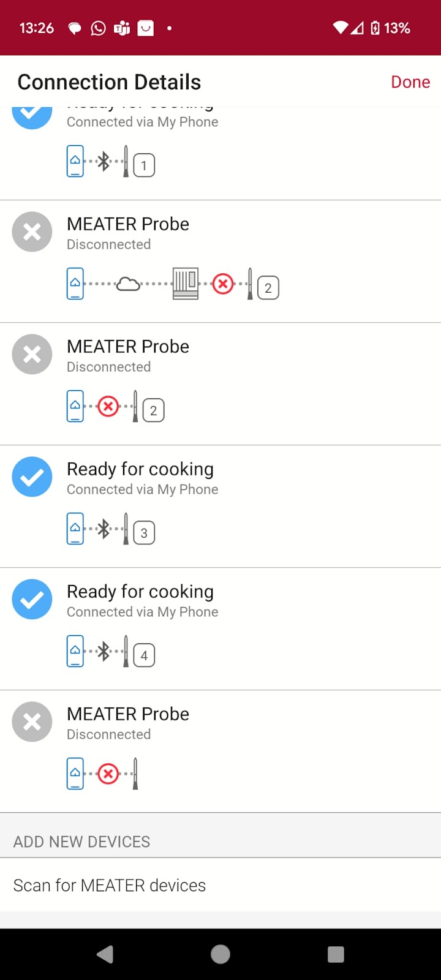This screenshot has height=980, width=441.
Task: Tap Done to close Connection Details
Action: [410, 82]
